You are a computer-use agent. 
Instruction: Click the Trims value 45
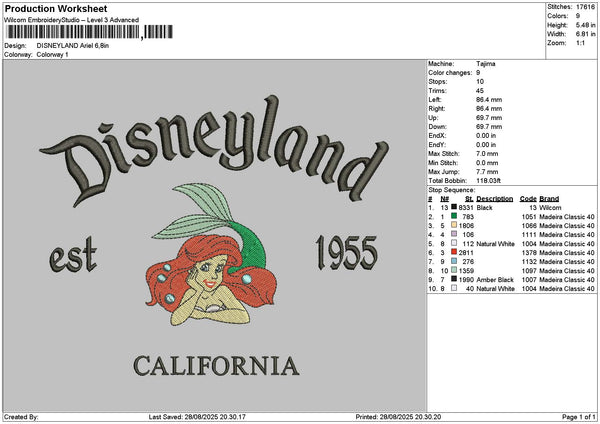click(x=480, y=91)
